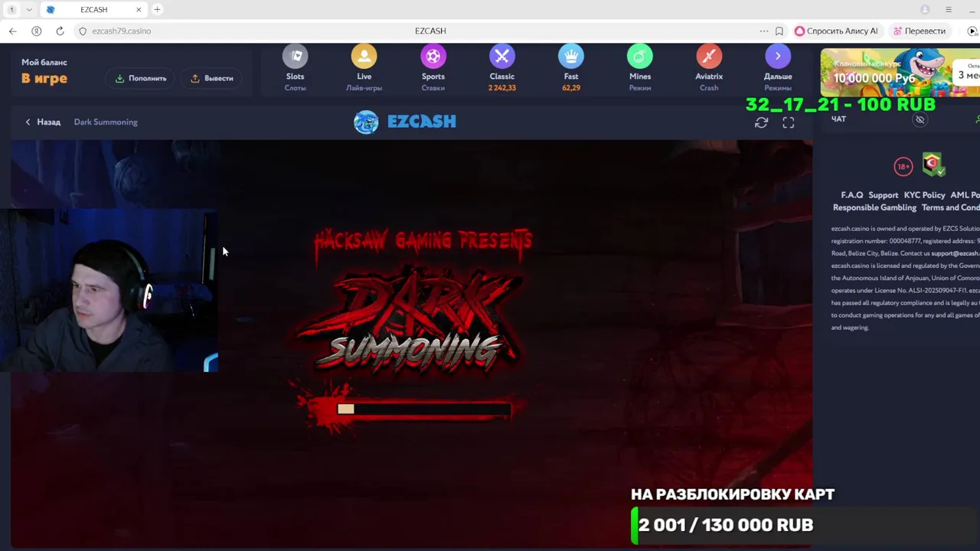Click the Вывести withdraw button
The height and width of the screenshot is (551, 980).
211,78
